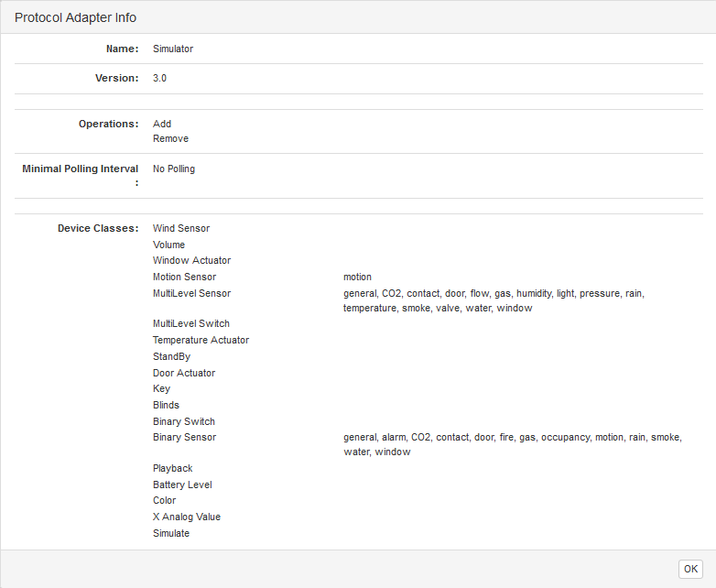Click the Playback device class
The image size is (716, 588).
click(x=172, y=468)
